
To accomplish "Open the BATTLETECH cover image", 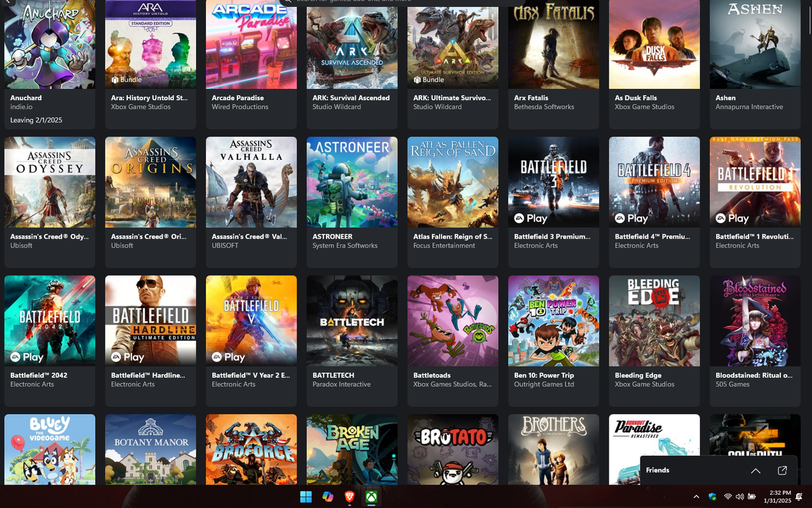I will (352, 321).
